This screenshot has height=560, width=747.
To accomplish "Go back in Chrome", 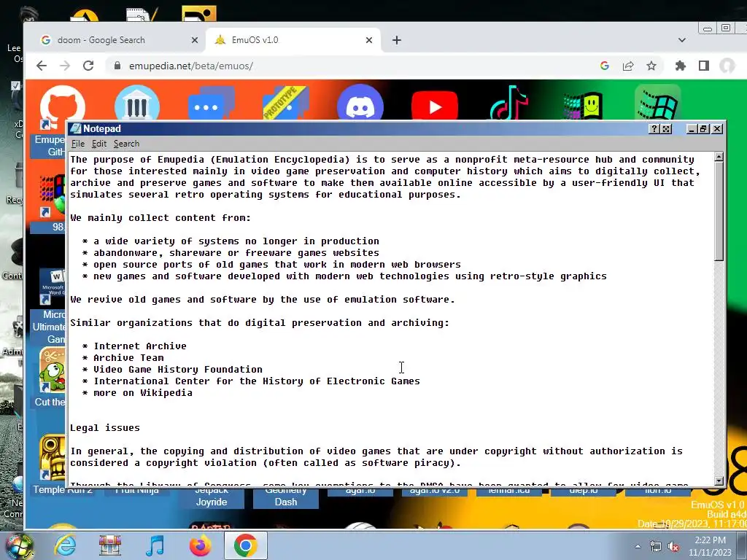I will point(42,66).
